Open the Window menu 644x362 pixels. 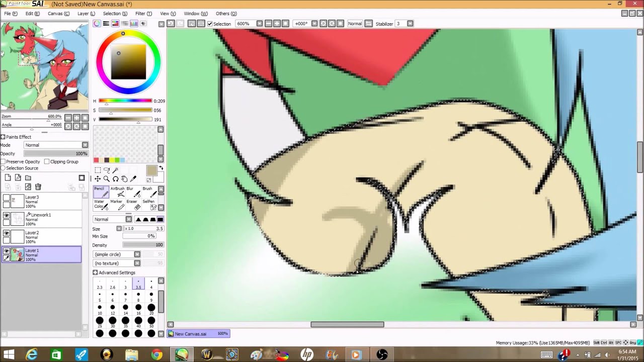(x=196, y=14)
